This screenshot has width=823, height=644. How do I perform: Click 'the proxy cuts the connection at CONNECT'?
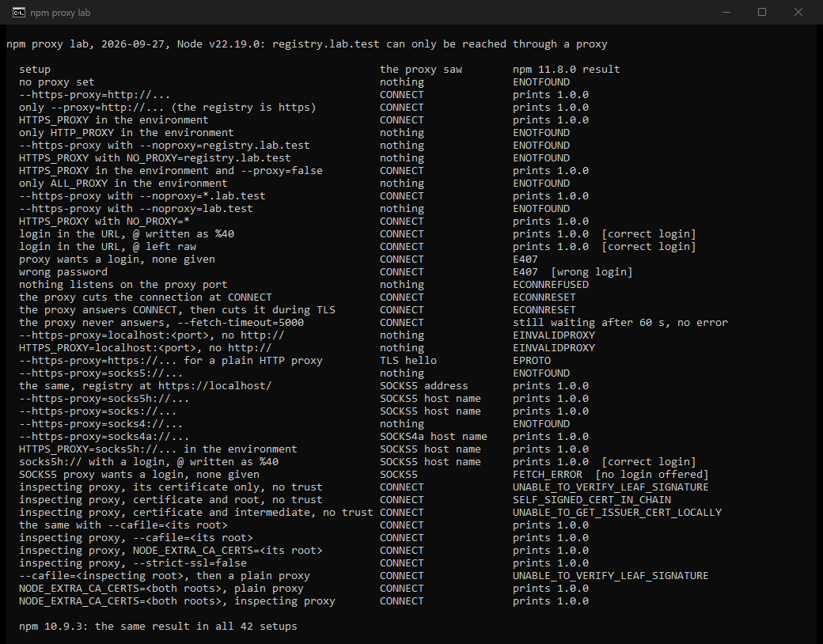coord(146,297)
